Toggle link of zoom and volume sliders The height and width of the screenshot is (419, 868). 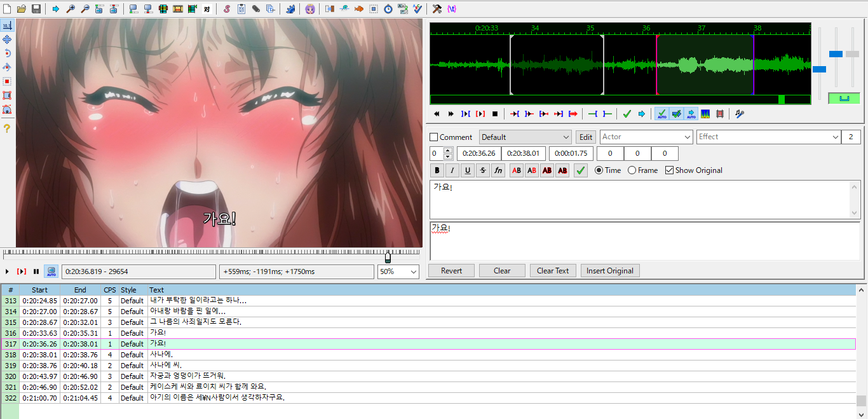pyautogui.click(x=844, y=98)
